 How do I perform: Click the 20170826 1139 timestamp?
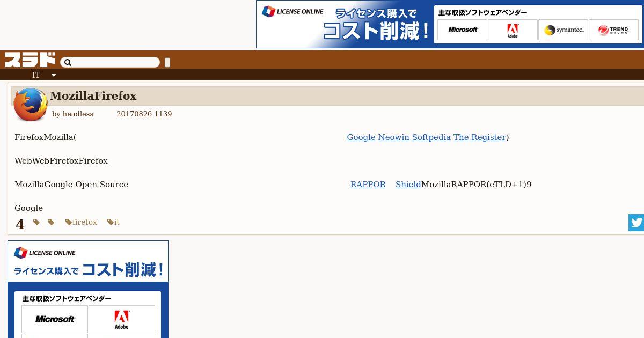point(144,114)
